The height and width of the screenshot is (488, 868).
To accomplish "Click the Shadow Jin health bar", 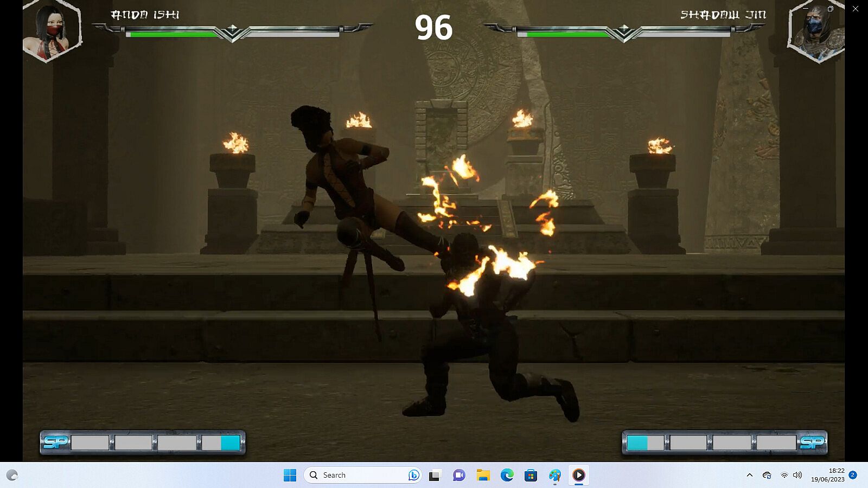I will 624,34.
